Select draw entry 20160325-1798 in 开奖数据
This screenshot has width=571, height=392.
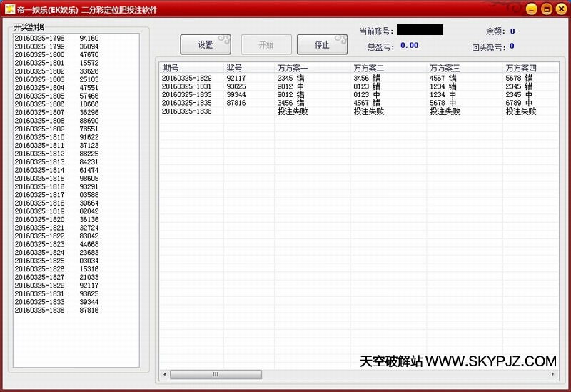39,38
